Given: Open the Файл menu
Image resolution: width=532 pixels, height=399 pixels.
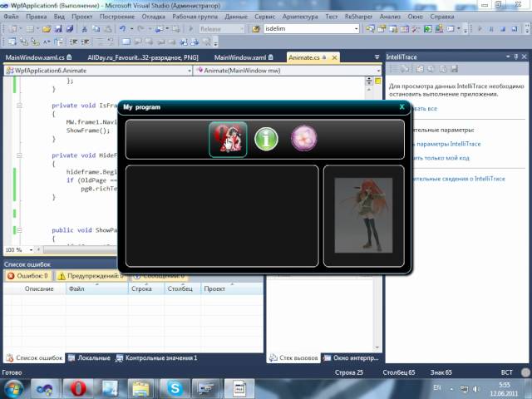Looking at the screenshot, I should click(11, 17).
